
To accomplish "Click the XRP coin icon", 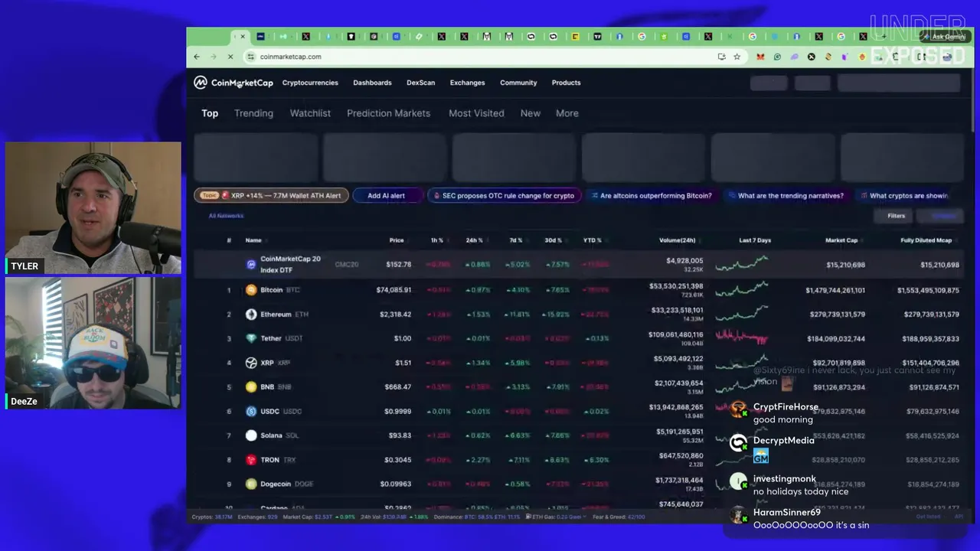I will pyautogui.click(x=251, y=363).
